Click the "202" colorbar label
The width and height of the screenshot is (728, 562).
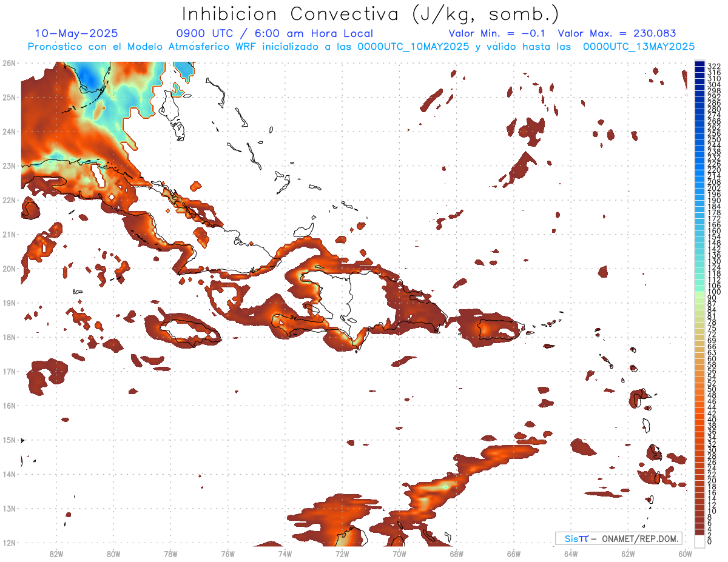[x=714, y=188]
